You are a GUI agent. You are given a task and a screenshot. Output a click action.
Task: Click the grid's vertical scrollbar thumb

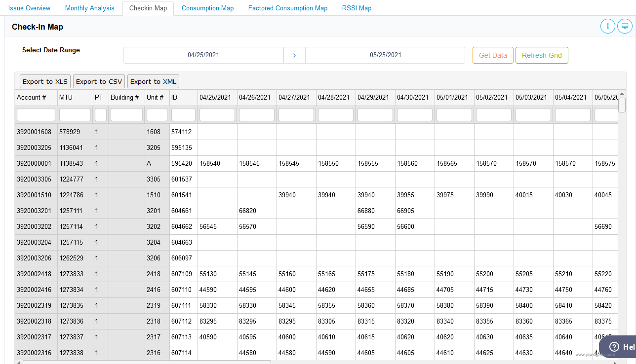click(x=622, y=105)
